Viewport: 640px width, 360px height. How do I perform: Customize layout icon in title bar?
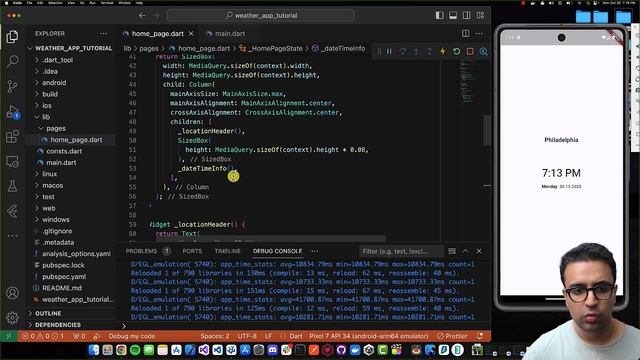(480, 16)
